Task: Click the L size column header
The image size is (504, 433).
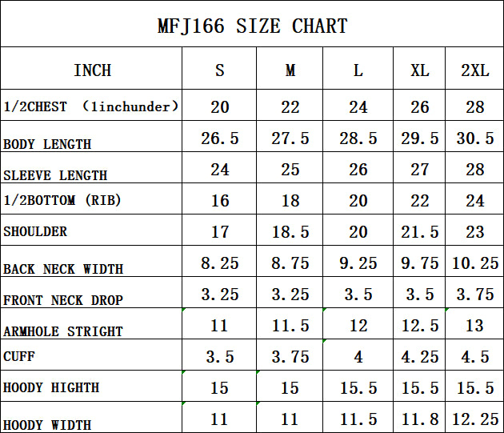Action: click(x=358, y=70)
